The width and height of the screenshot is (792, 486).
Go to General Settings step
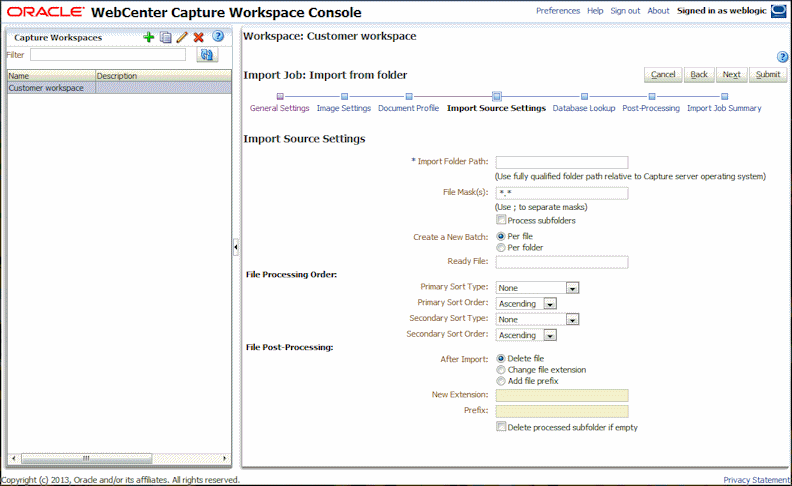(279, 108)
